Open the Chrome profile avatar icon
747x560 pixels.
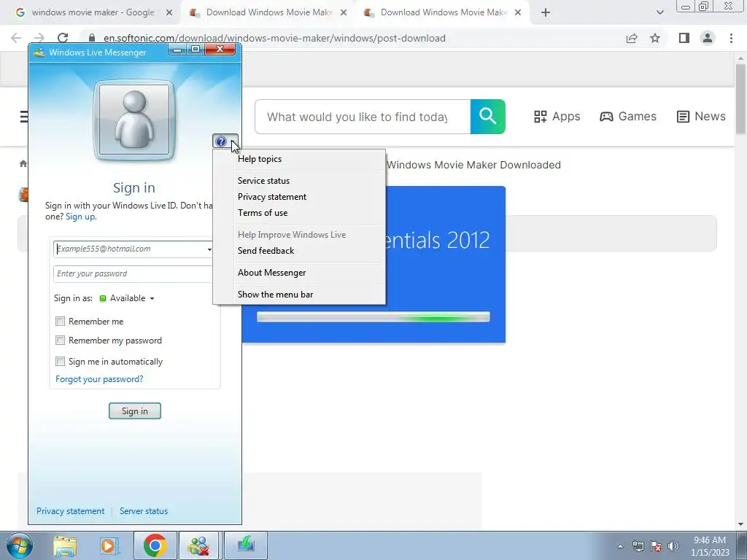point(708,38)
